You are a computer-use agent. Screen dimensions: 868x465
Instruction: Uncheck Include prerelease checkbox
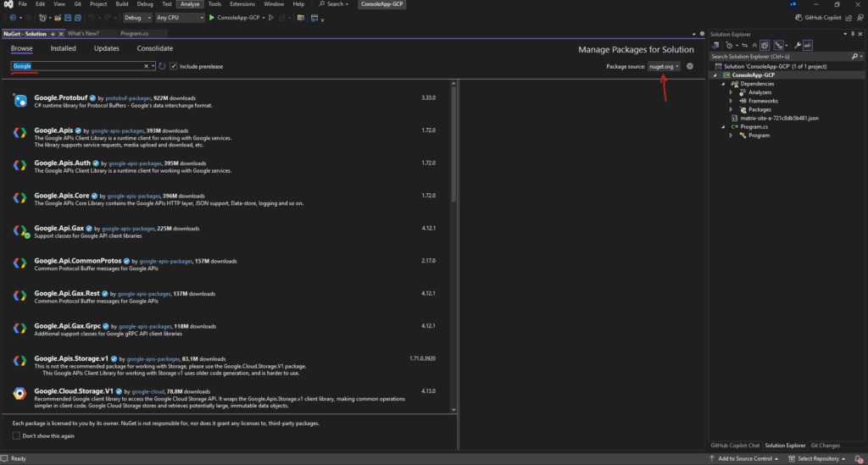pos(174,66)
